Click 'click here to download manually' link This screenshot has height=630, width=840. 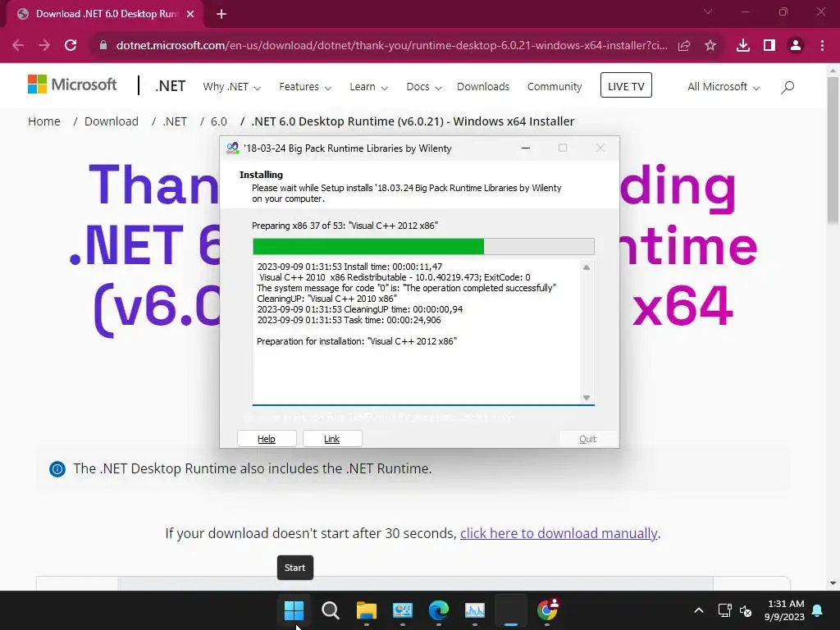click(x=559, y=533)
